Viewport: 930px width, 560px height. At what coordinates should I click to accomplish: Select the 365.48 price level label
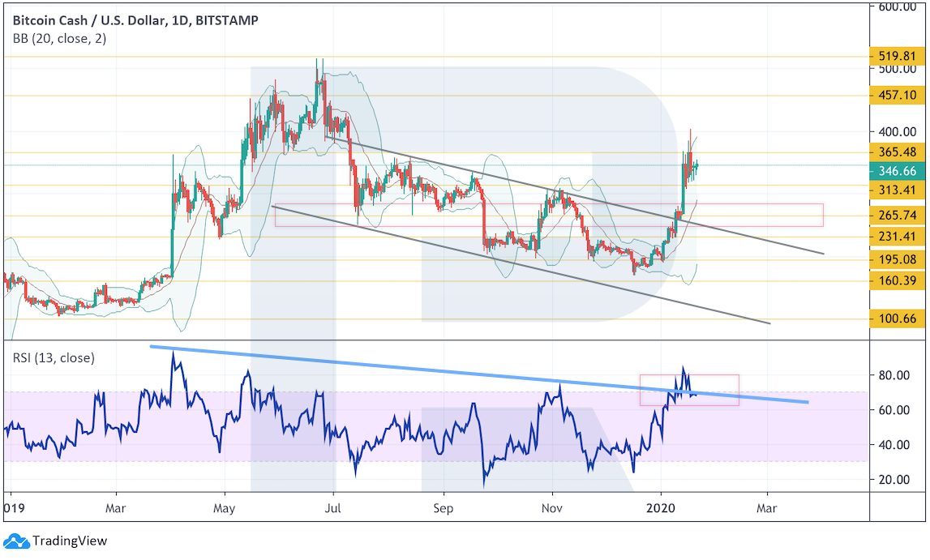[898, 152]
